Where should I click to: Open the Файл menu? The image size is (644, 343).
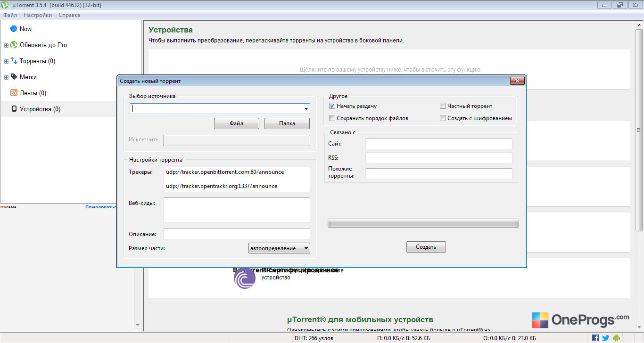click(x=10, y=15)
